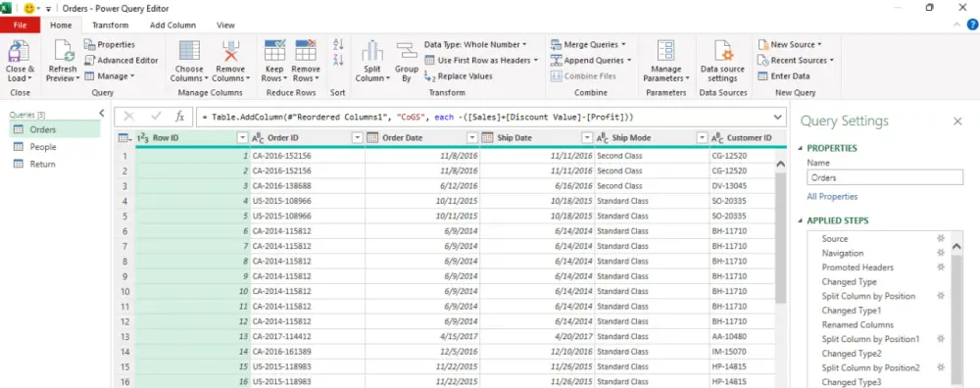
Task: Expand the formula bar
Action: [x=778, y=117]
